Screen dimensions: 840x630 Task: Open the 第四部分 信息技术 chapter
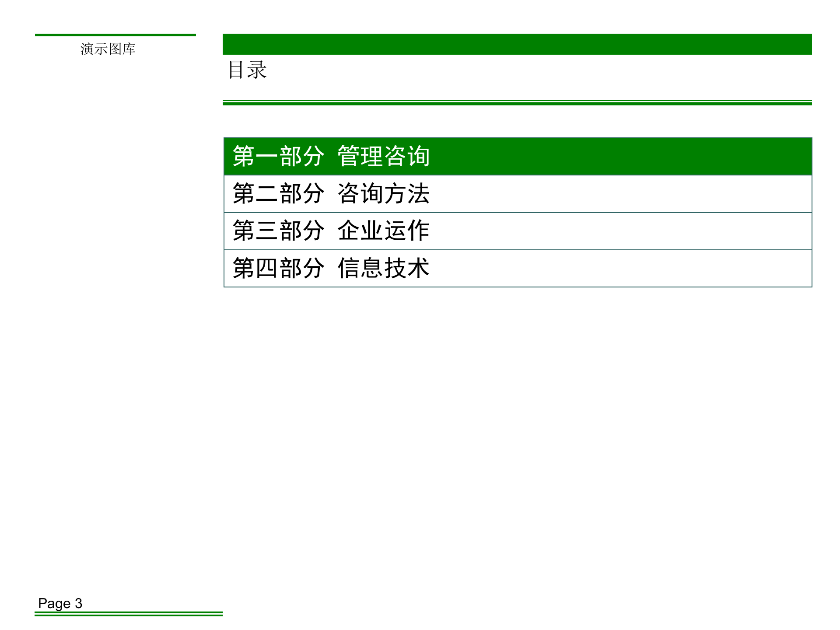pyautogui.click(x=332, y=268)
